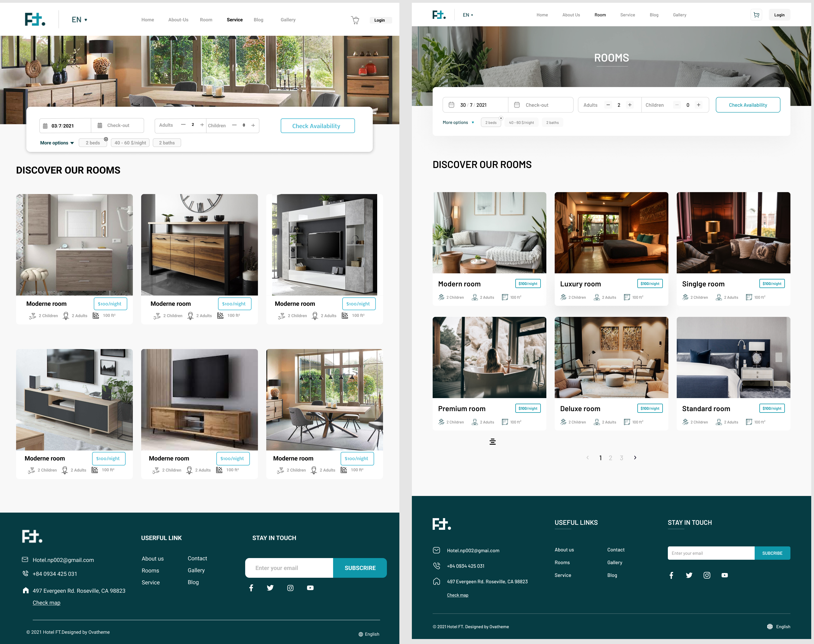Open the shopping cart in right header

tap(756, 15)
